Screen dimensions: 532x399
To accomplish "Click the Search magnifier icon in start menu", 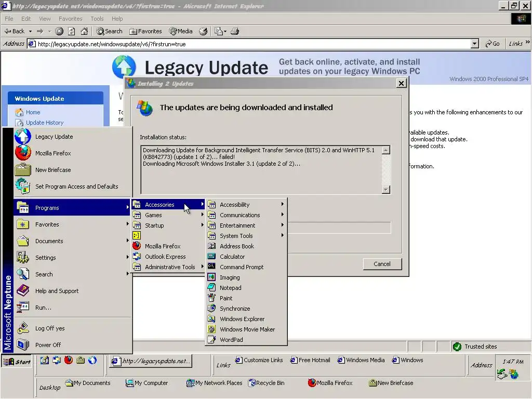I will click(23, 274).
